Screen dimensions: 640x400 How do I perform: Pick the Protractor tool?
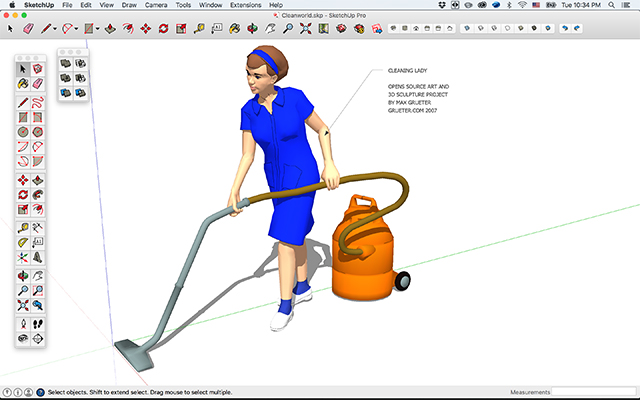[x=23, y=242]
